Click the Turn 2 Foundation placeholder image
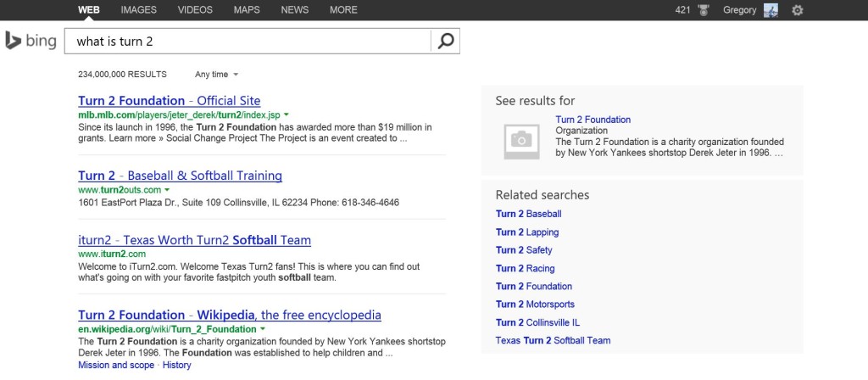Image resolution: width=868 pixels, height=380 pixels. click(521, 142)
